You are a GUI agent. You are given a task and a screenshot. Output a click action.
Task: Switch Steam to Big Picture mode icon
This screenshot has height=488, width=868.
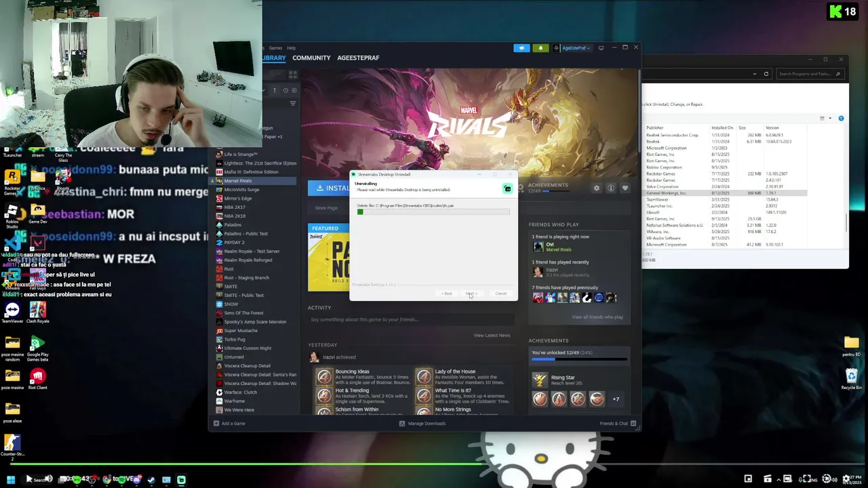601,48
